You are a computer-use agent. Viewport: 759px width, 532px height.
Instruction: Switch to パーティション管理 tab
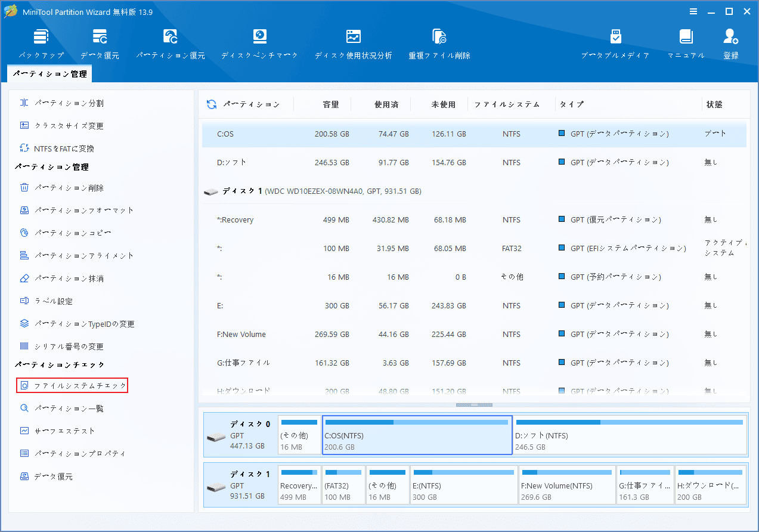(50, 74)
